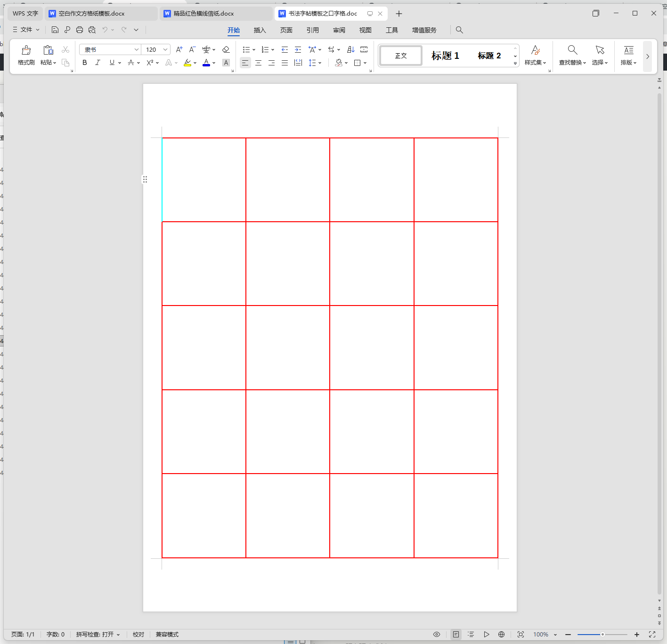Toggle eye protection mode in status bar
Image resolution: width=667 pixels, height=644 pixels.
(437, 635)
